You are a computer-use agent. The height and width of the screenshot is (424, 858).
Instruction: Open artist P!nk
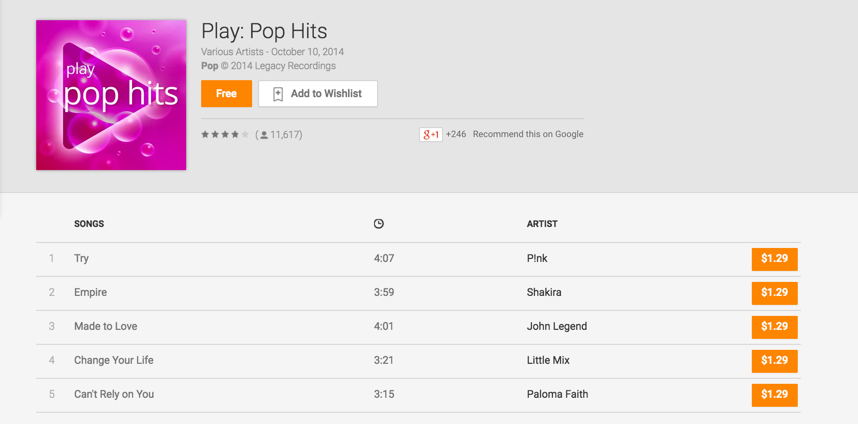tap(537, 258)
